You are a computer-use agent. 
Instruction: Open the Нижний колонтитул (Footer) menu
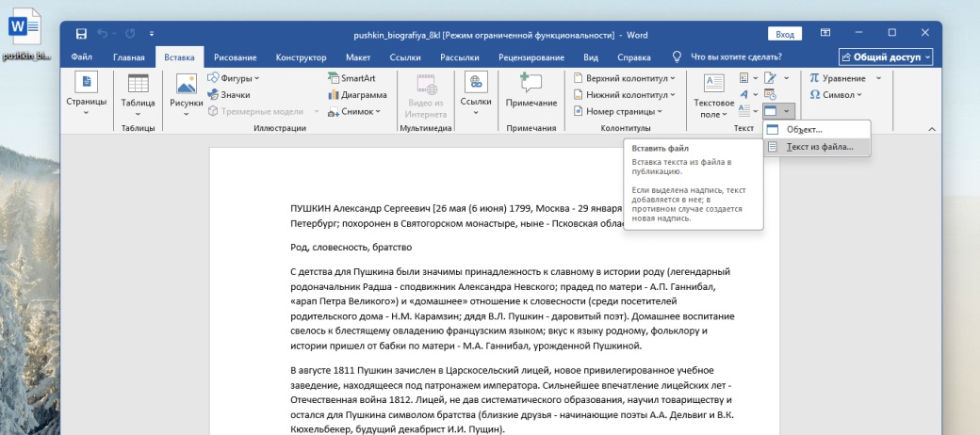pos(624,95)
